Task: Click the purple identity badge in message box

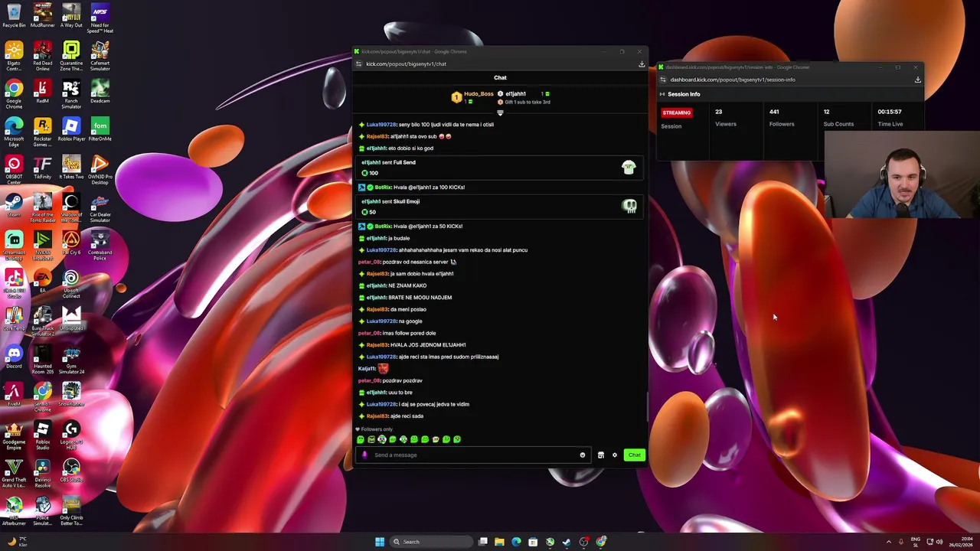Action: [x=364, y=455]
